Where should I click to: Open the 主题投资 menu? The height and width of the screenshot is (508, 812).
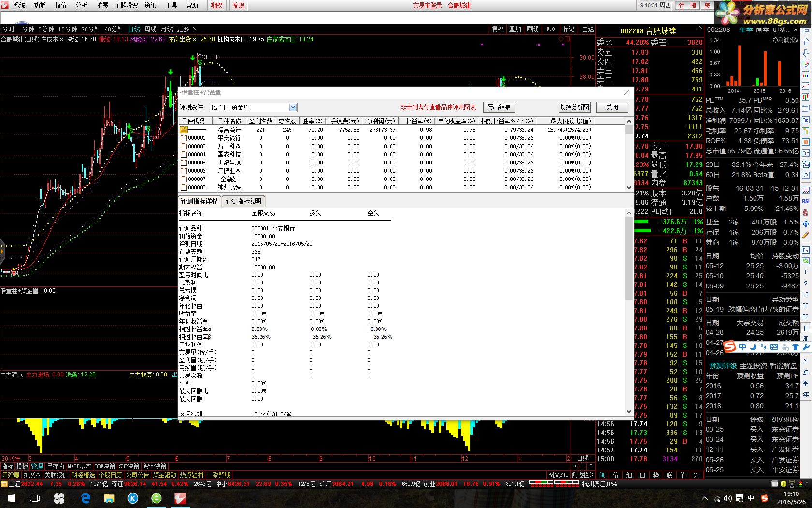[126, 5]
